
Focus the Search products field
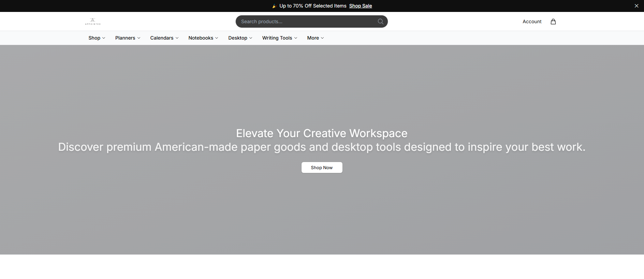pyautogui.click(x=307, y=21)
